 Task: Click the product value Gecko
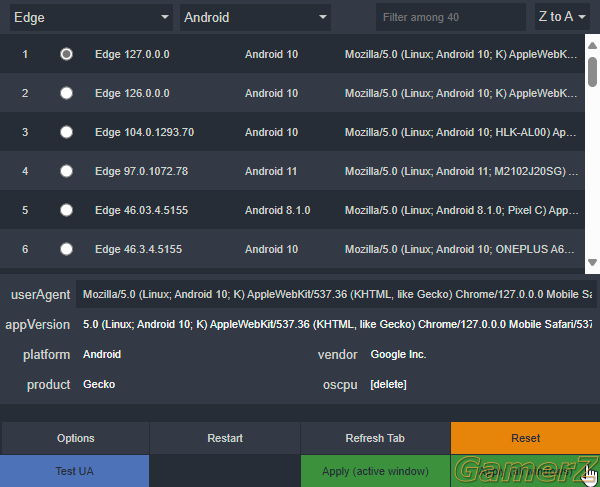point(99,384)
